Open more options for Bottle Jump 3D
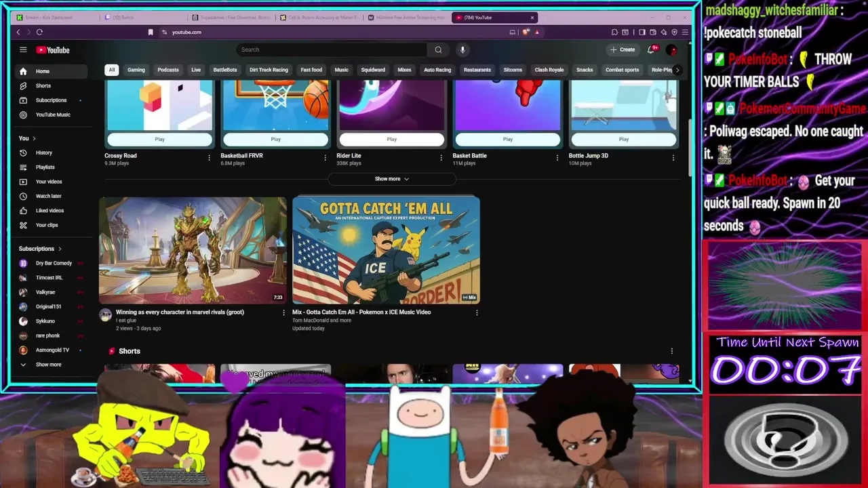 [673, 157]
